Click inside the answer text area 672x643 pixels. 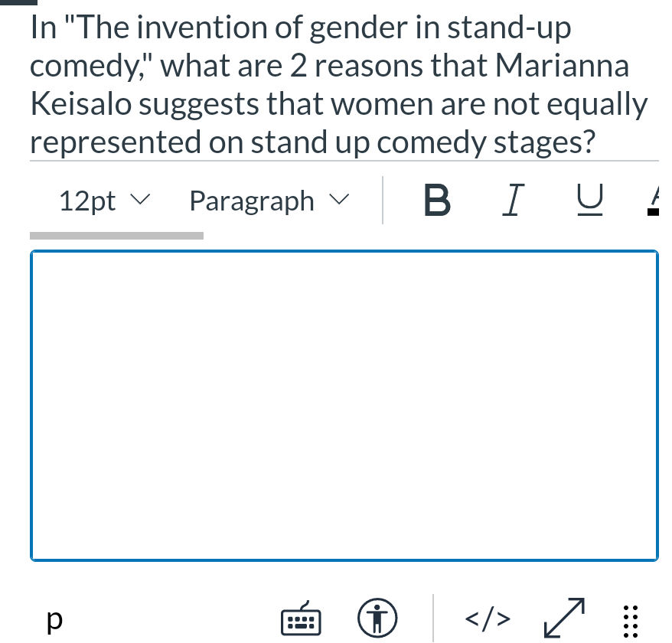tap(344, 406)
